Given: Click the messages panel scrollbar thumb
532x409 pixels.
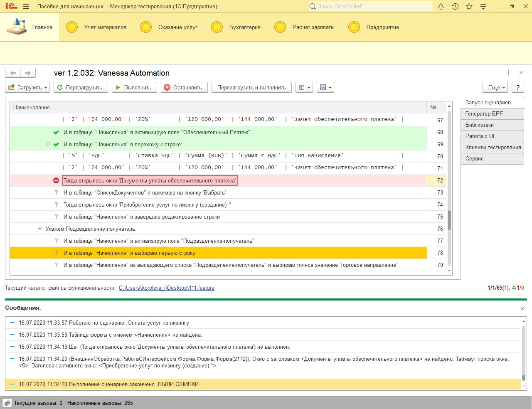Looking at the screenshot, I should (x=524, y=378).
